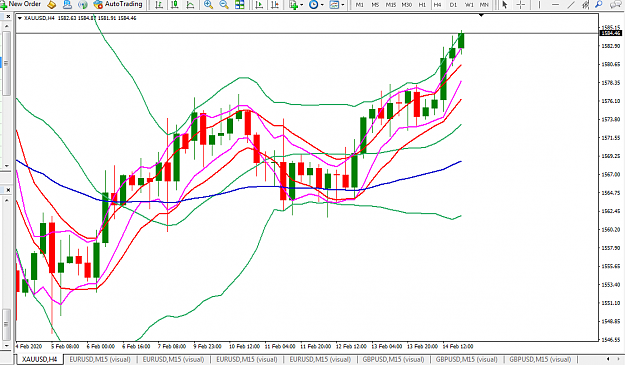Click the chart shift triangle marker
This screenshot has height=365, width=625.
click(481, 16)
